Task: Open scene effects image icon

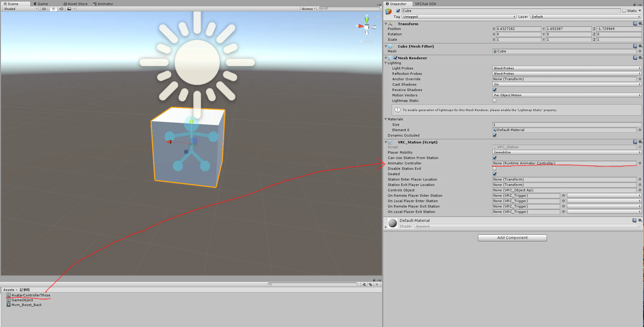Action: tap(69, 9)
